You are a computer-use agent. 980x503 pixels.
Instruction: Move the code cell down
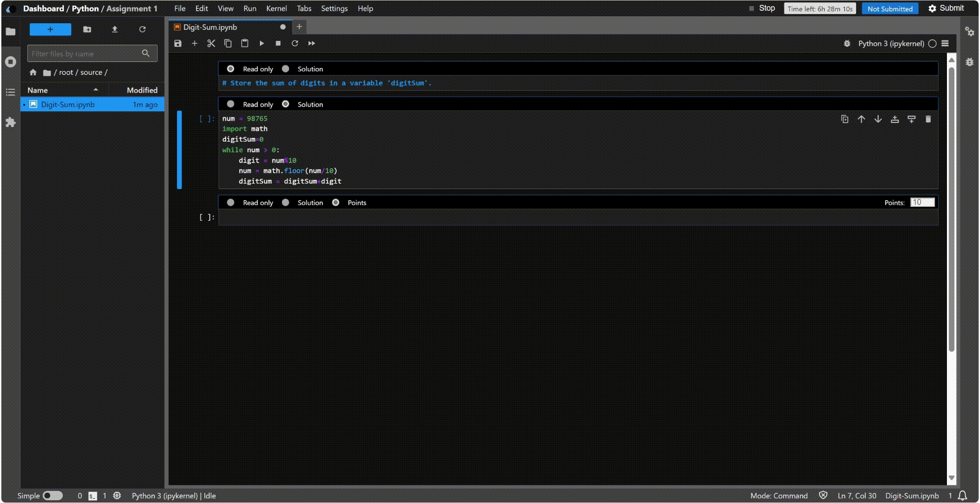(878, 119)
